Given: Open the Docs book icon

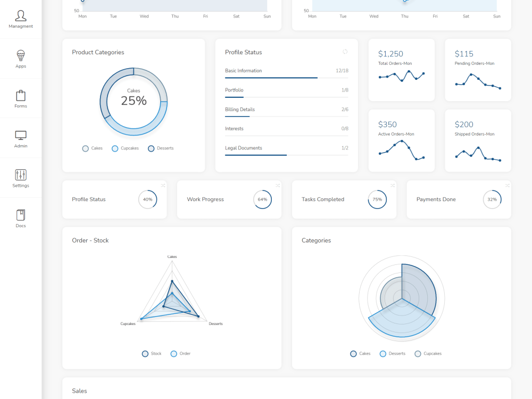Looking at the screenshot, I should 21,215.
